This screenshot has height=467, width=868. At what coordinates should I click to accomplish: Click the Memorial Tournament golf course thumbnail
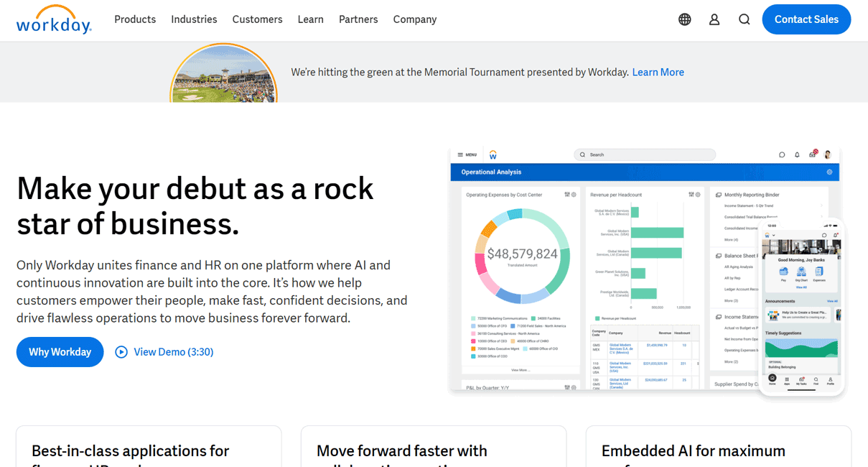tap(223, 73)
